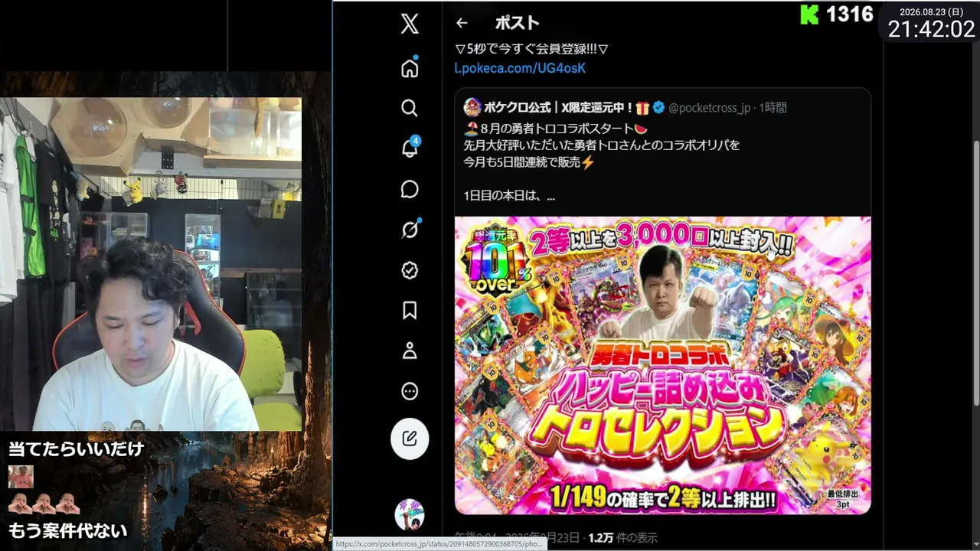Click the single face emote in chat
This screenshot has width=980, height=551.
21,477
